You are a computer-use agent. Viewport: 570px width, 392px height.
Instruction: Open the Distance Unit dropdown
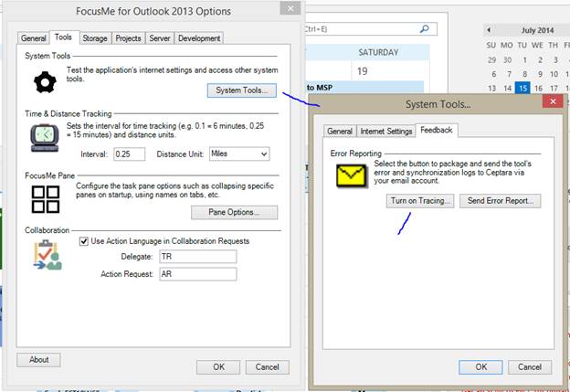click(x=239, y=154)
